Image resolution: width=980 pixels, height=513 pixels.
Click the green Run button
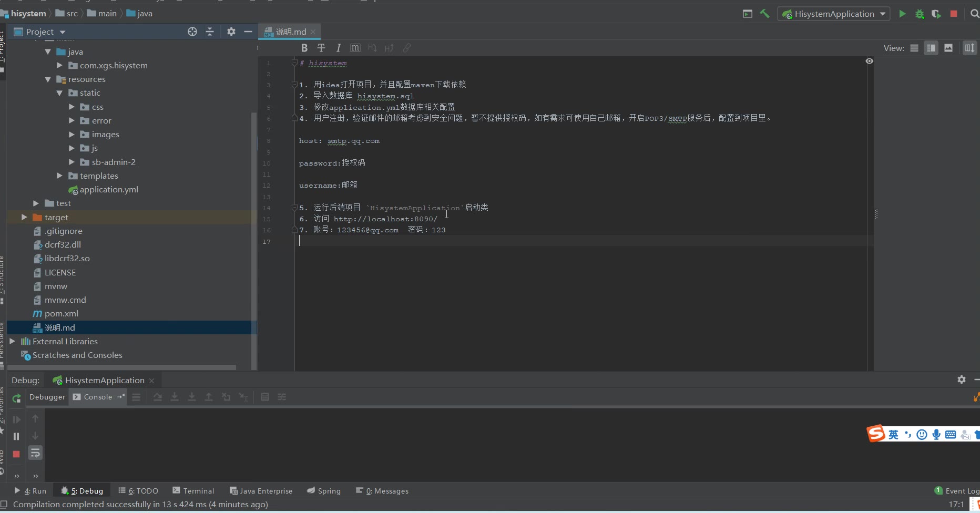point(902,14)
